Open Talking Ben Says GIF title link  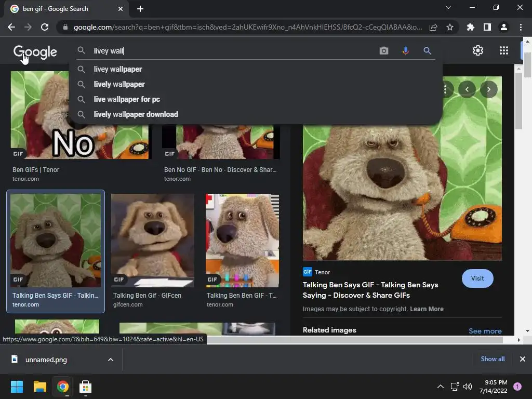pyautogui.click(x=370, y=290)
